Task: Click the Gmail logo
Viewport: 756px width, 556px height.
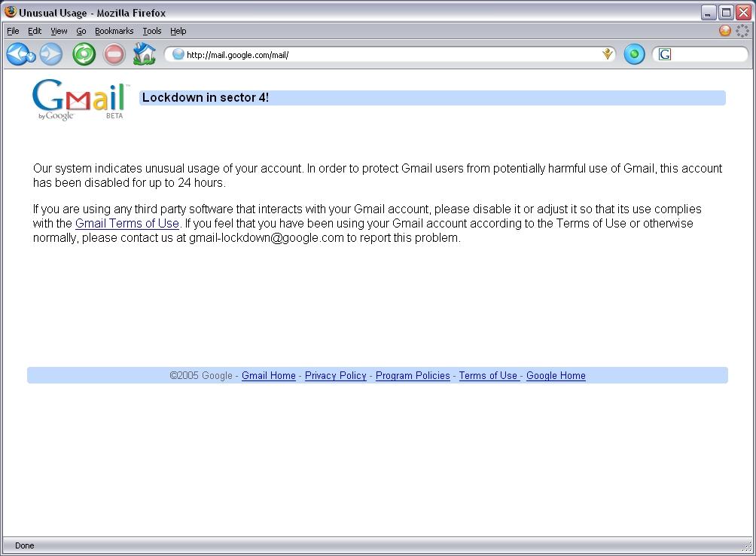Action: (81, 99)
